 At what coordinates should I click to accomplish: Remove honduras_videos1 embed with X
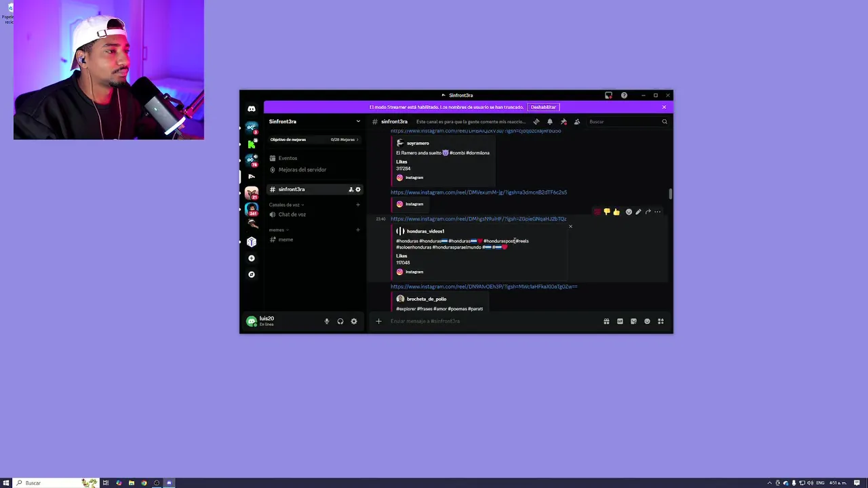coord(570,226)
